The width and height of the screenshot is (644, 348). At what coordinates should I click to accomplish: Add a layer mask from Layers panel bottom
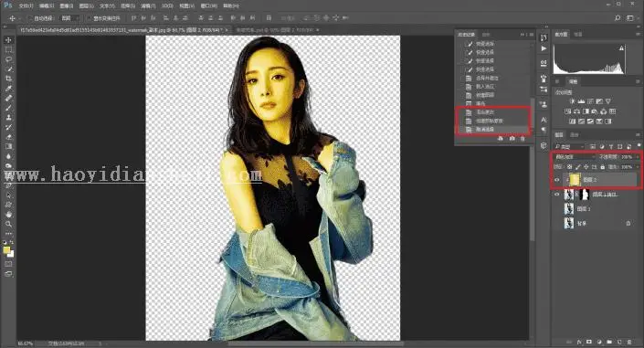point(589,342)
